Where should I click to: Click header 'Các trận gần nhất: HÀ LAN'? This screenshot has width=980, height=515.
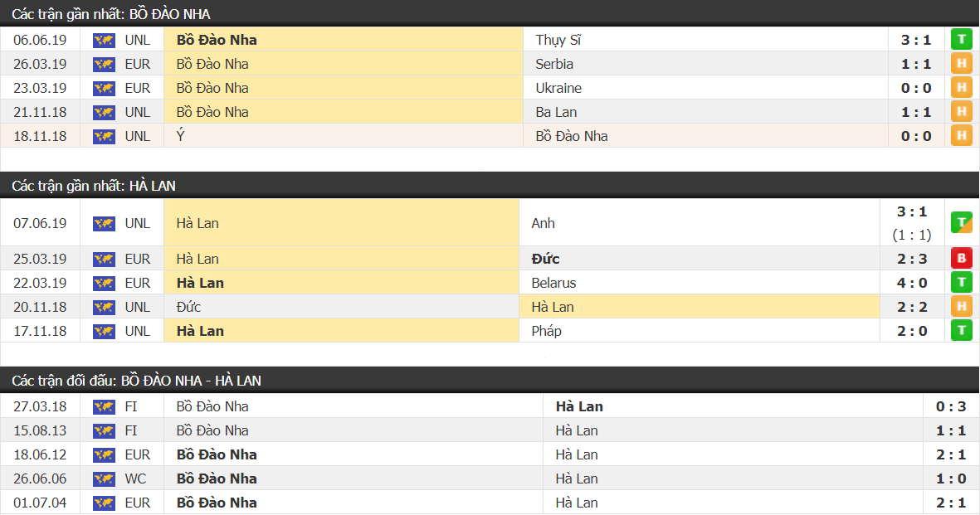tap(94, 186)
